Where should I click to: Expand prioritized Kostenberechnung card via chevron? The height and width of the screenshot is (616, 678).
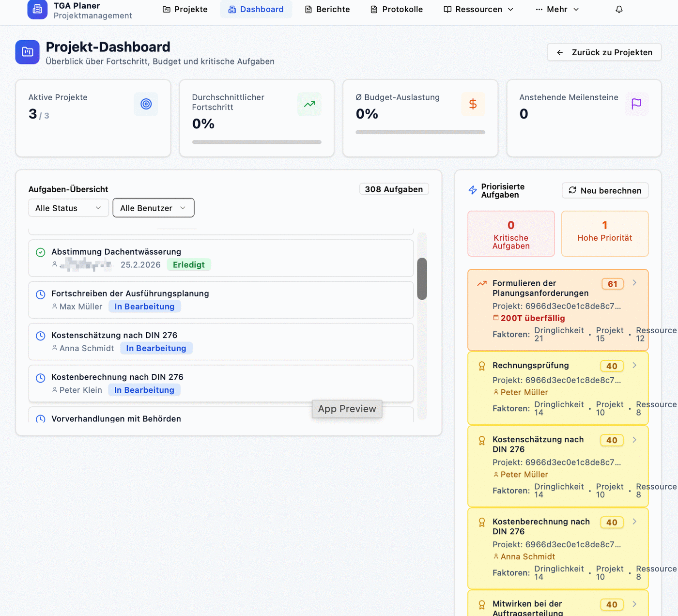634,522
